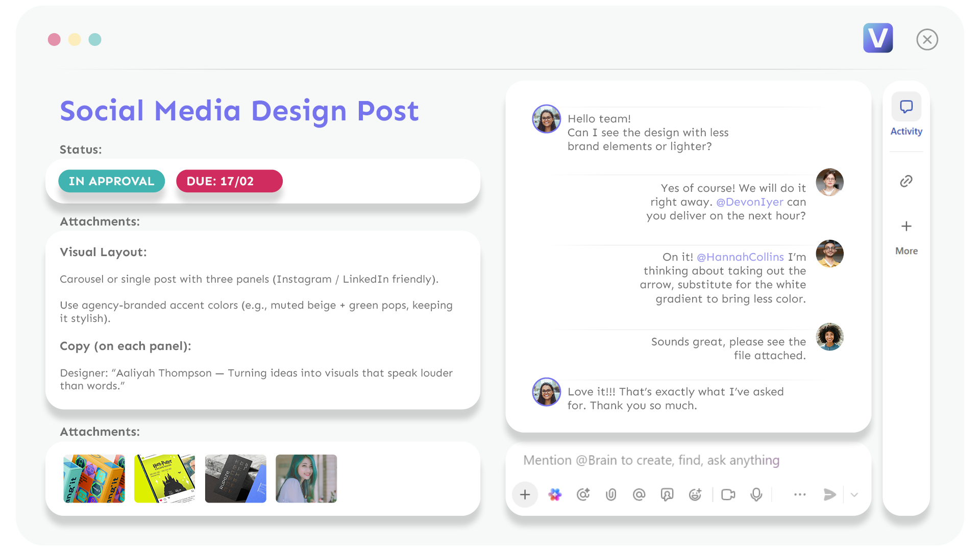Open the AI Brain assistant icon

tap(555, 494)
